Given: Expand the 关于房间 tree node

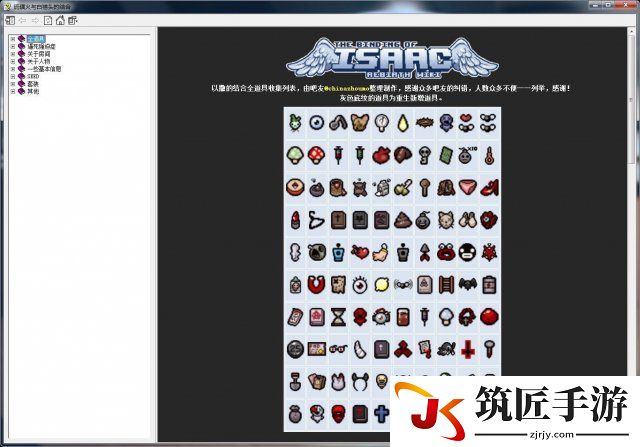Looking at the screenshot, I should point(13,54).
